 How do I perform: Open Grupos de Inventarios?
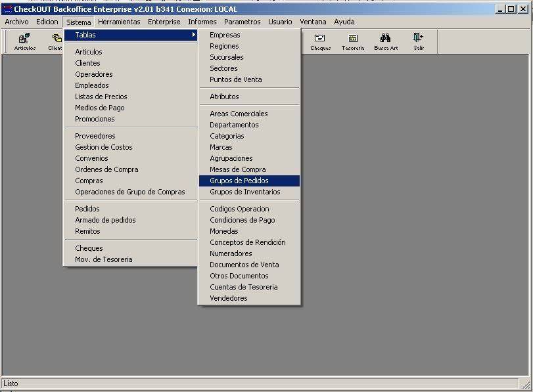249,192
